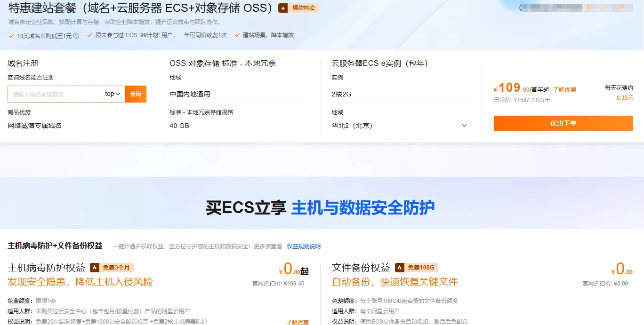Click the 日常价: ¥1587.73/首年 text

[522, 100]
